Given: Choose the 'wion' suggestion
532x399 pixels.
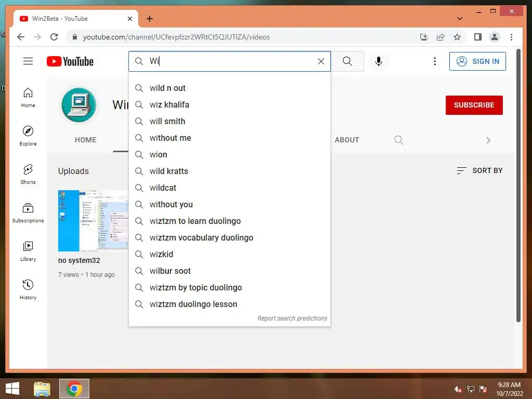Looking at the screenshot, I should tap(230, 155).
